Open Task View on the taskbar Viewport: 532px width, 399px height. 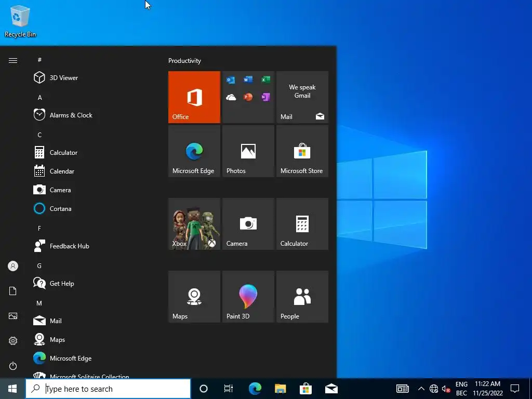[229, 389]
